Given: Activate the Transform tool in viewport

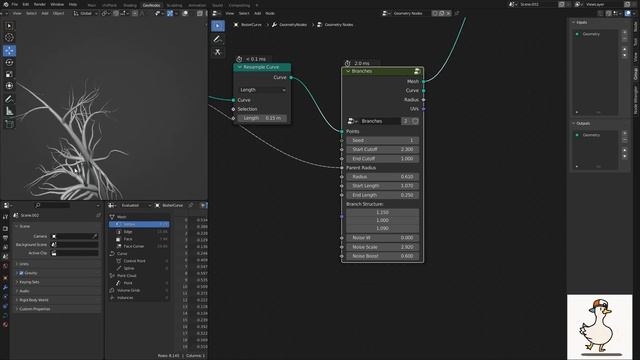Looking at the screenshot, I should pyautogui.click(x=9, y=86).
